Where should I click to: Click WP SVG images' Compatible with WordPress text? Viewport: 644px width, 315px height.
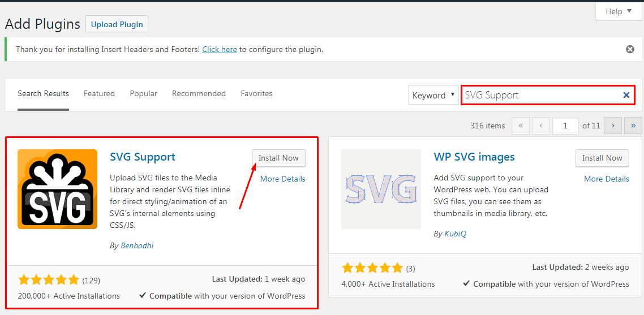pos(546,284)
